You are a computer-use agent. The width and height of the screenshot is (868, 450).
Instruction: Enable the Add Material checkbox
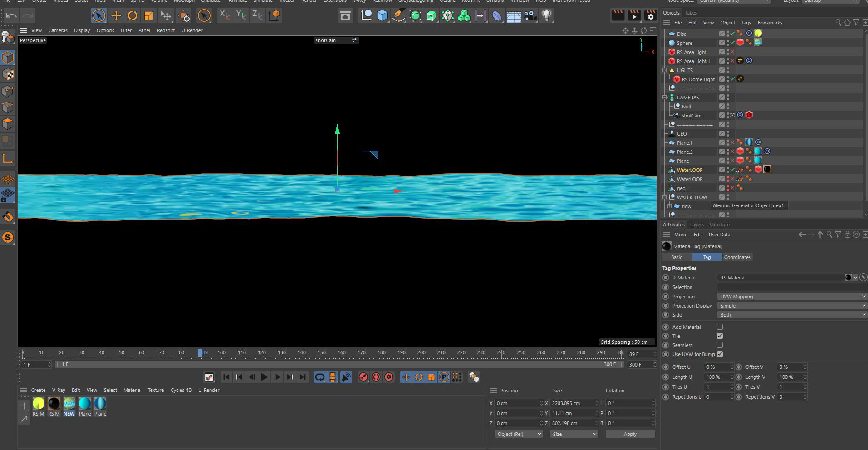click(720, 327)
